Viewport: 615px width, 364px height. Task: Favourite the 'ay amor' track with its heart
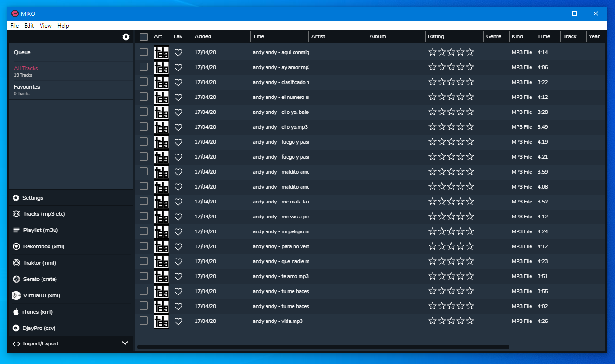178,67
